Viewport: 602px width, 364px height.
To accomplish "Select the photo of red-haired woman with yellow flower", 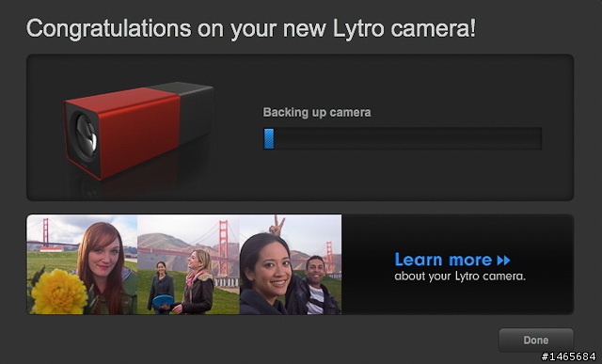I will pos(82,264).
